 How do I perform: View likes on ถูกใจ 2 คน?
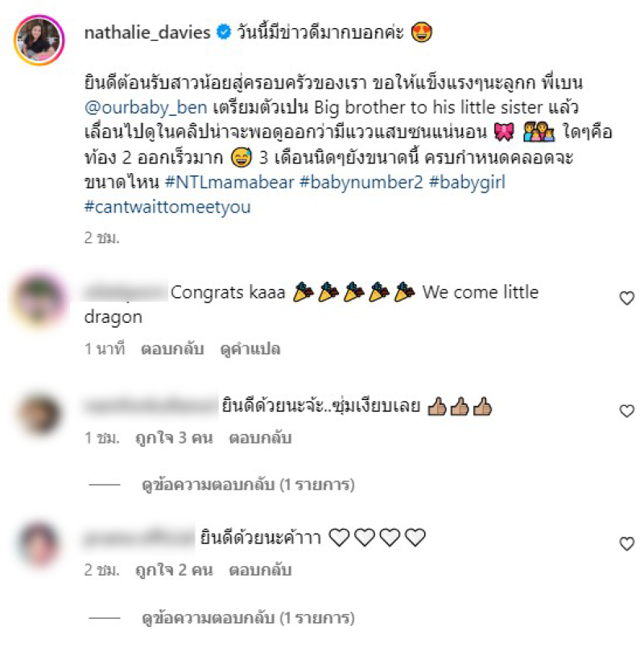(174, 570)
